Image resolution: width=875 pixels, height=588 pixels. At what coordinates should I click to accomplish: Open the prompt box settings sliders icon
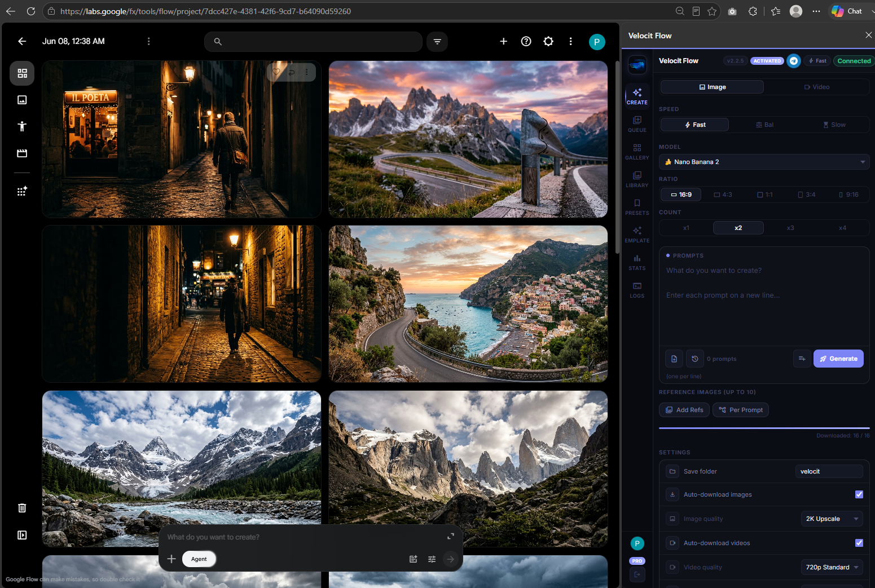(432, 559)
